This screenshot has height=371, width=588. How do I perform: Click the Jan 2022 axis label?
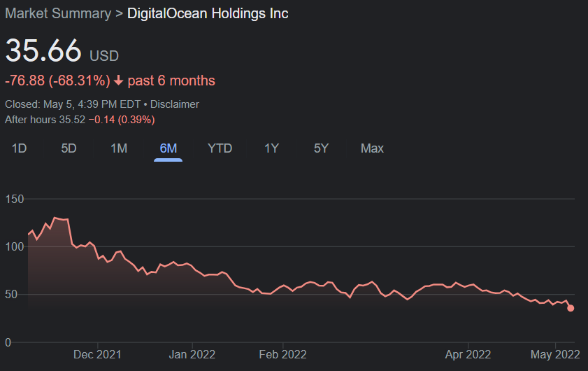point(192,354)
